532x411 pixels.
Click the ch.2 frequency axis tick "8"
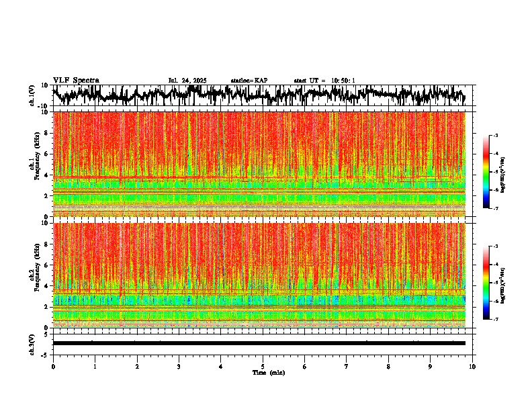point(47,244)
